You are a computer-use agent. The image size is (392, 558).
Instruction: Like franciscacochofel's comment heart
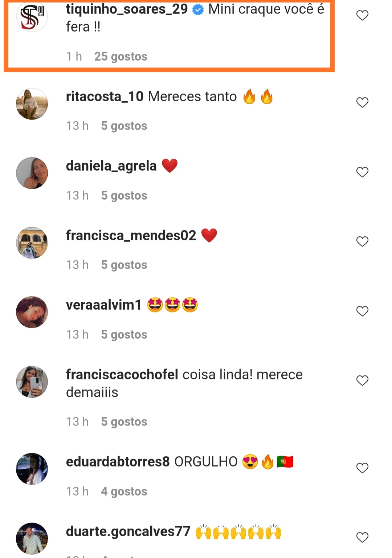coord(362,380)
